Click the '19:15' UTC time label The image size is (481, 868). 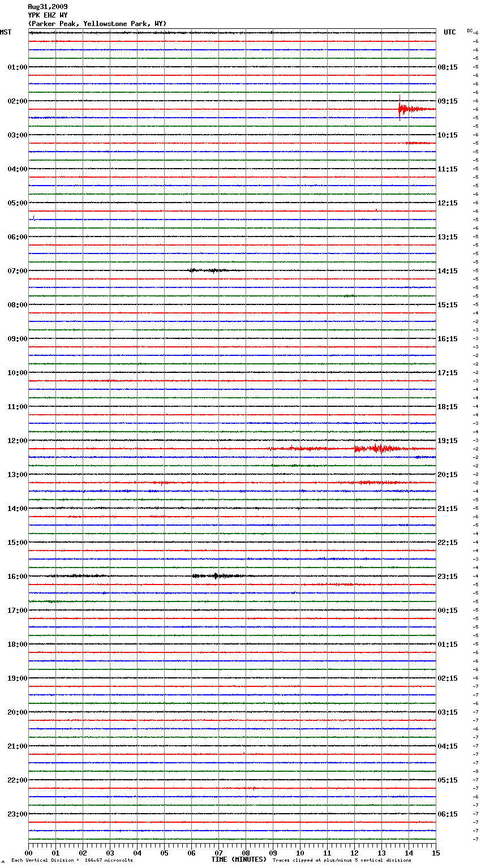(x=448, y=441)
